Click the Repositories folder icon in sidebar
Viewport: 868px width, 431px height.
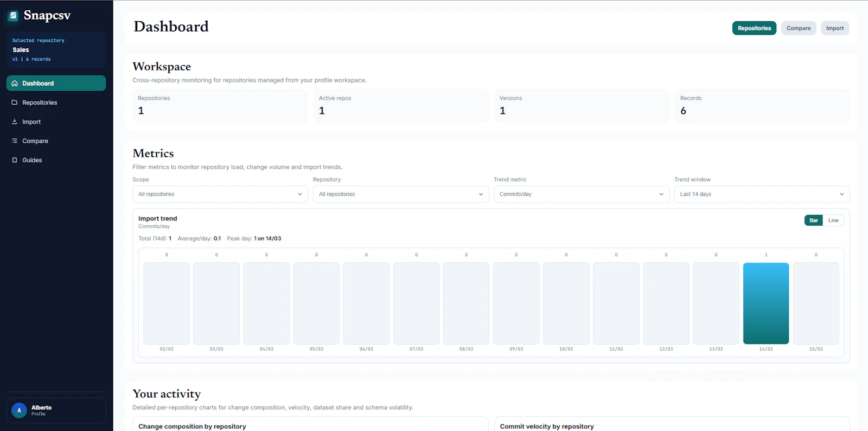(x=15, y=103)
